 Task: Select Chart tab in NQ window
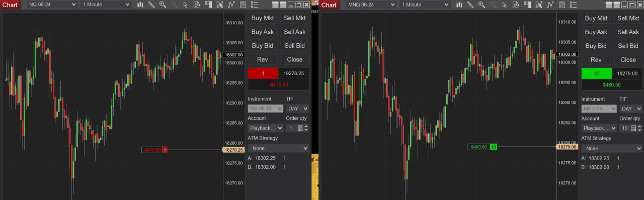pos(10,5)
